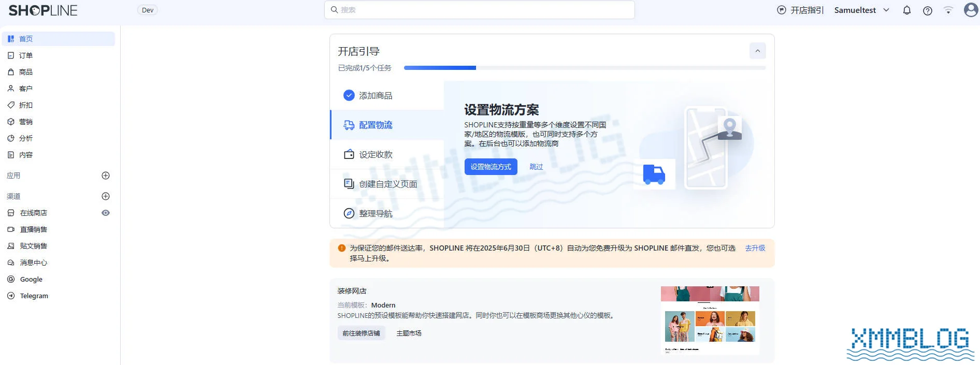This screenshot has width=980, height=365.
Task: Select the 设定收款 step
Action: pos(387,154)
